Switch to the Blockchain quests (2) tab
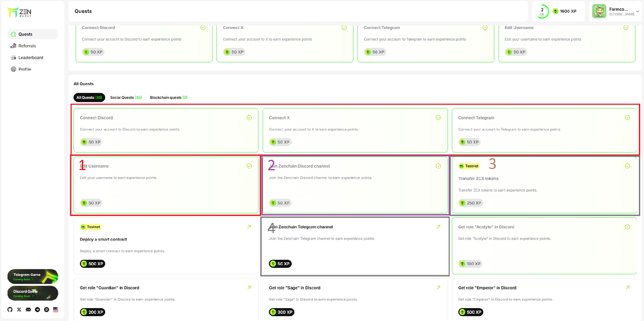The width and height of the screenshot is (644, 321). coord(169,98)
